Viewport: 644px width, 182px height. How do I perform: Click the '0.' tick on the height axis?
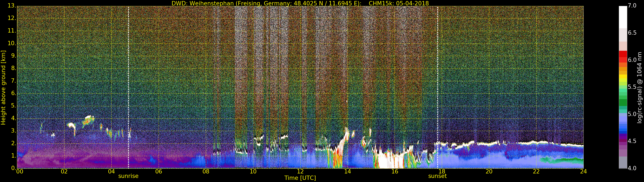[x=14, y=168]
